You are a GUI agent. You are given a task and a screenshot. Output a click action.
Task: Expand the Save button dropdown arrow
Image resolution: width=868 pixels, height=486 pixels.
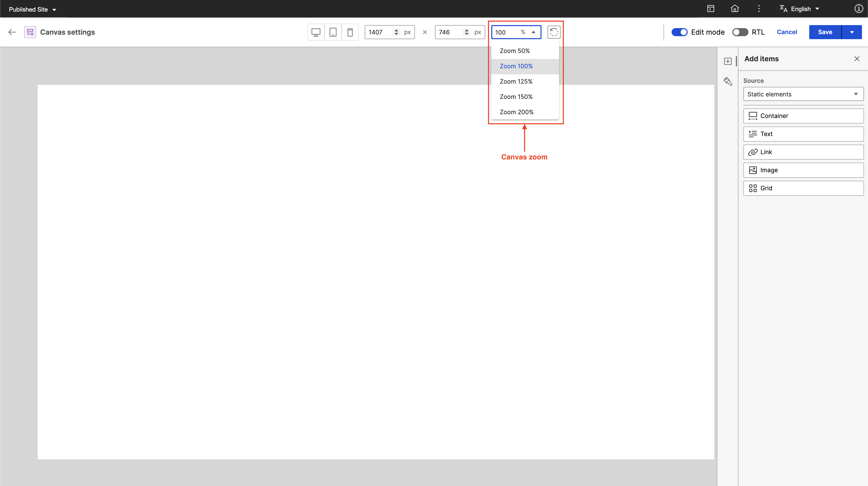pyautogui.click(x=852, y=32)
